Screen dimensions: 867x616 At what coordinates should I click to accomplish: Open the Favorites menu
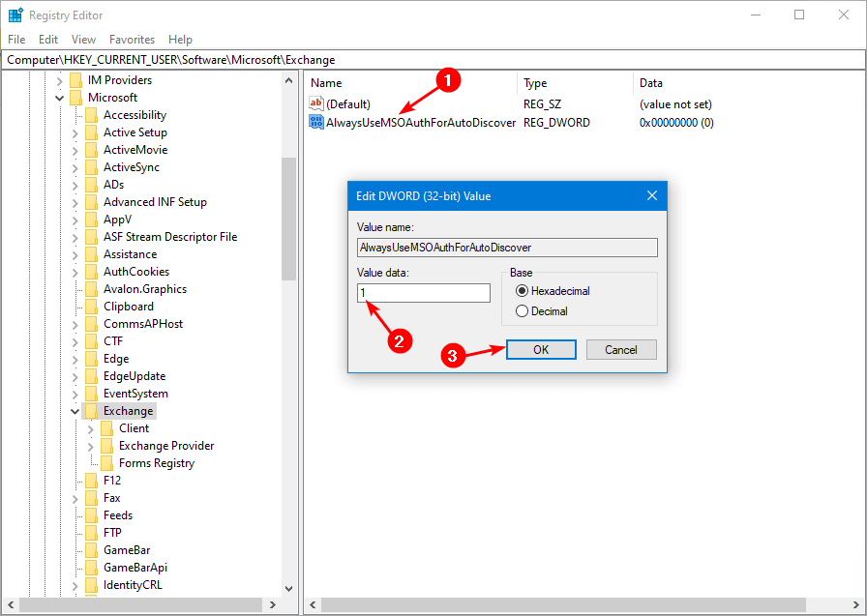click(132, 40)
